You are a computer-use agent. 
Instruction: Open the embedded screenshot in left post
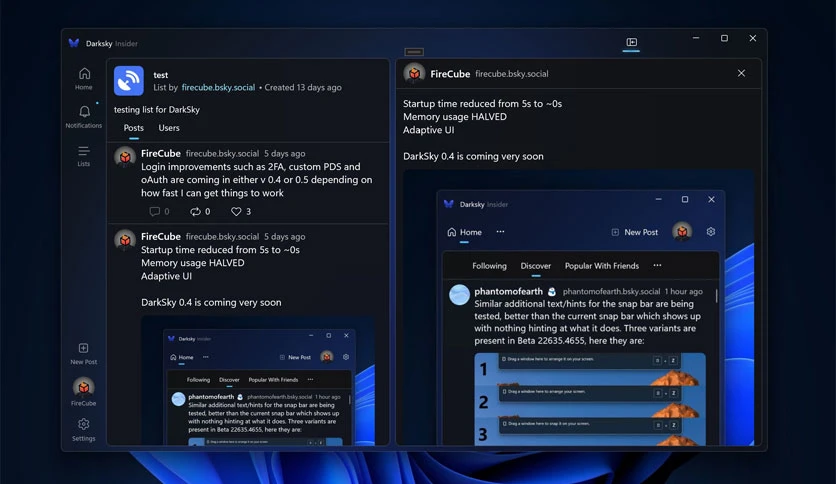(x=258, y=381)
